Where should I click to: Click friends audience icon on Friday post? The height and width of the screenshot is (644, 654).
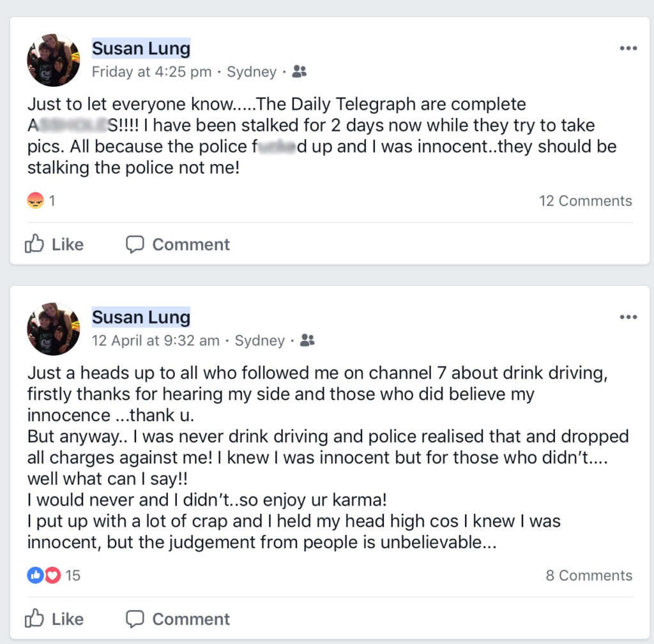point(299,72)
